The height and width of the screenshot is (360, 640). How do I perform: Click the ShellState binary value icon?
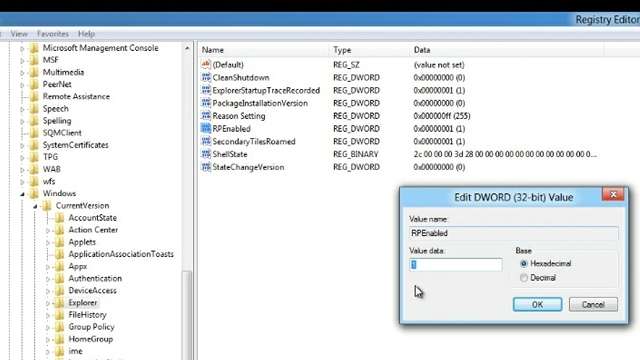coord(206,154)
